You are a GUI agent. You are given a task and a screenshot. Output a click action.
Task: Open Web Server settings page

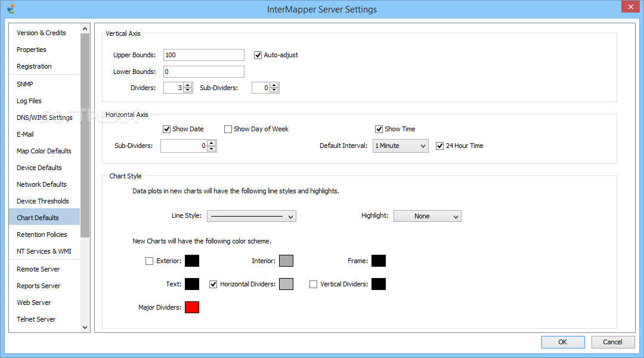(x=33, y=303)
